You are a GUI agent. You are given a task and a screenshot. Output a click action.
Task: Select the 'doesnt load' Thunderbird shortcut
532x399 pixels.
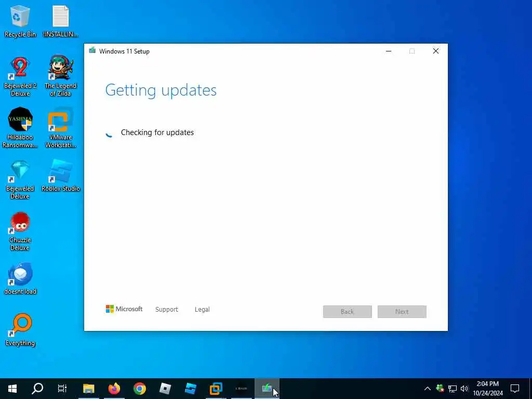click(20, 279)
